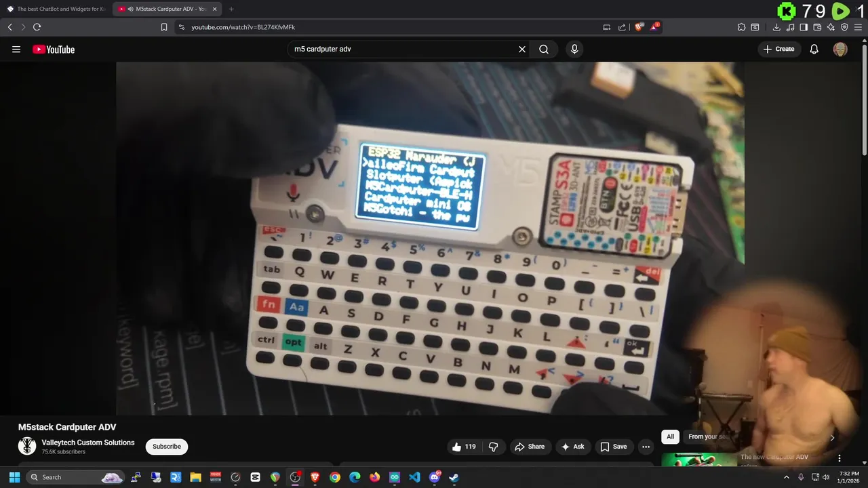
Task: Click the Share button
Action: point(530,447)
